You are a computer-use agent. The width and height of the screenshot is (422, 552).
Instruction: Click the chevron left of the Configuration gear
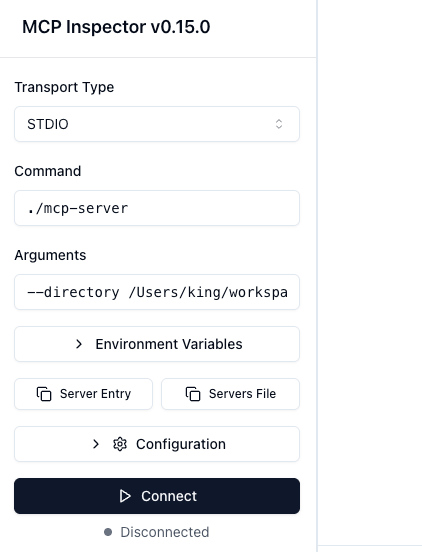95,444
